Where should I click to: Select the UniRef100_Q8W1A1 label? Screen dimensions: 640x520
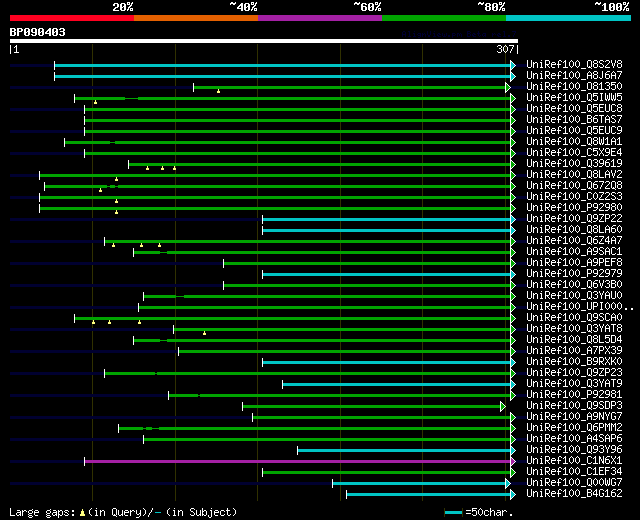(574, 142)
